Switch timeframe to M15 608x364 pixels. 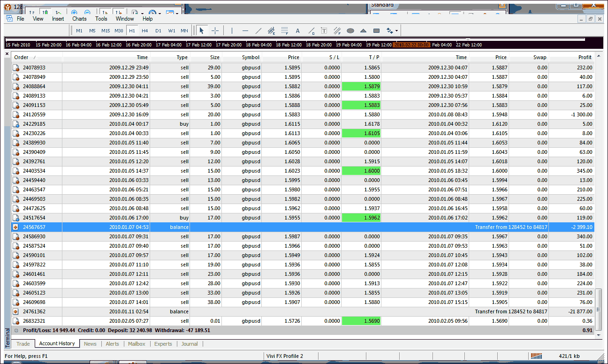(106, 31)
